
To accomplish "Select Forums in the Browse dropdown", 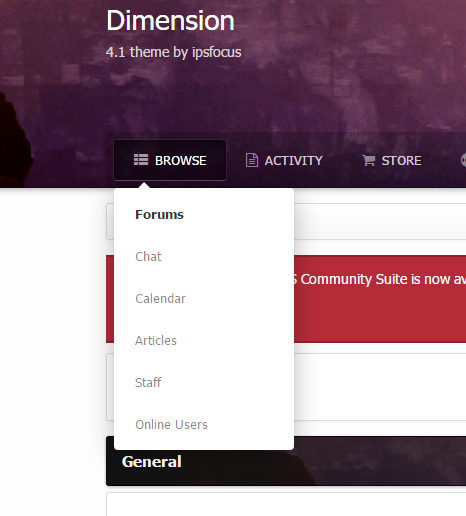I will pos(159,215).
